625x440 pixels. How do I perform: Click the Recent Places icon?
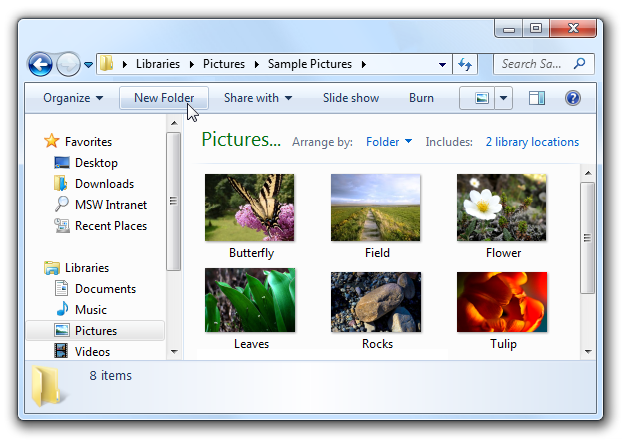coord(62,226)
